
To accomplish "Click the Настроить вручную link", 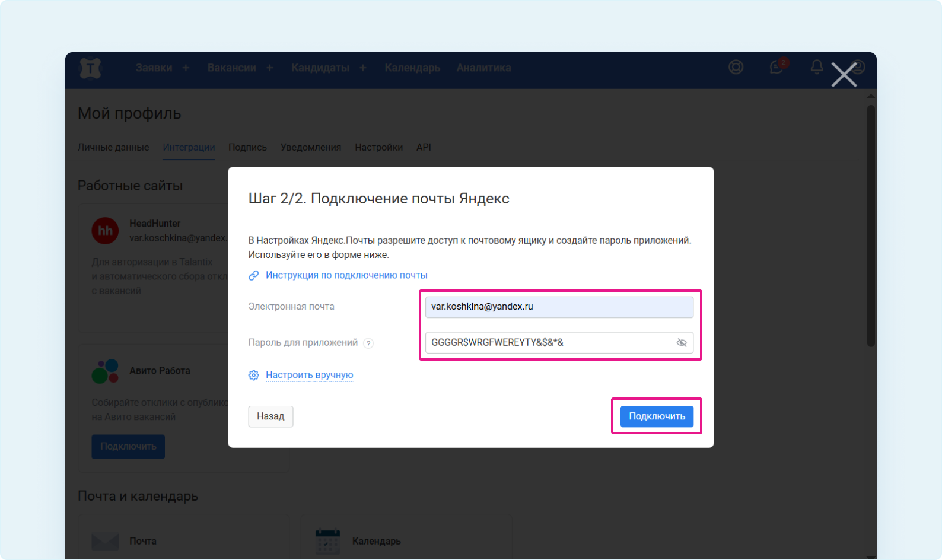I will [309, 375].
